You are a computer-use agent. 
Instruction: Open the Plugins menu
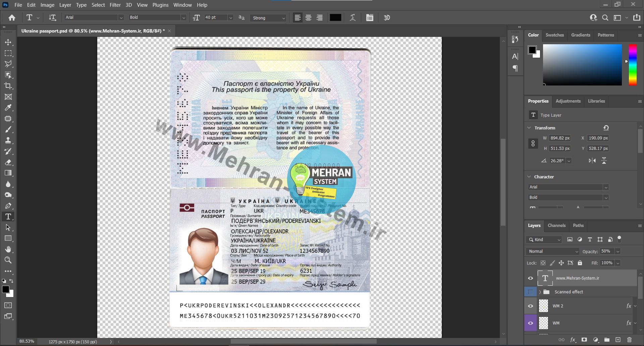[x=160, y=5]
